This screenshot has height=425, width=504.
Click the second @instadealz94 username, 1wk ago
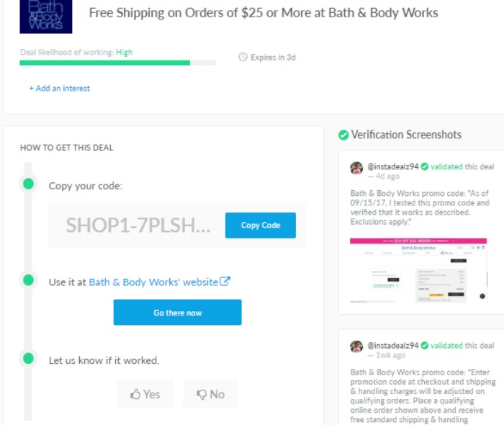coord(393,346)
